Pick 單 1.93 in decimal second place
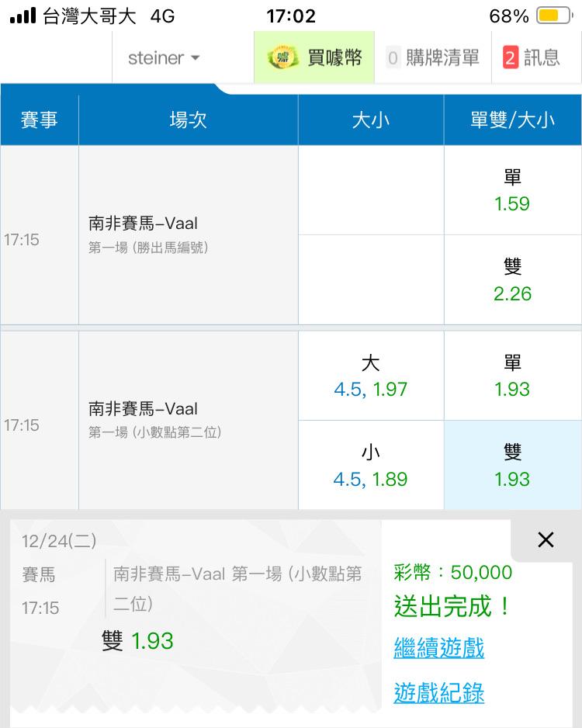Screen dimensions: 582x728 [512, 376]
